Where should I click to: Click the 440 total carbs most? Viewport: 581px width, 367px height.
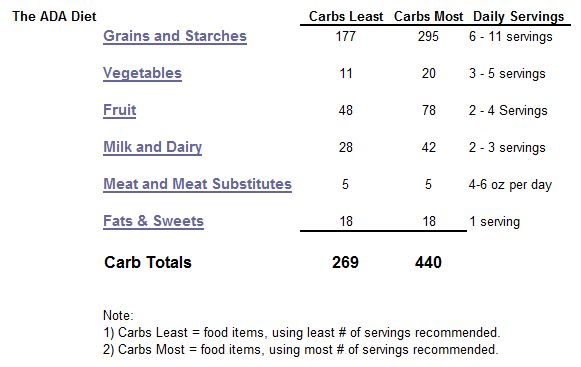428,262
